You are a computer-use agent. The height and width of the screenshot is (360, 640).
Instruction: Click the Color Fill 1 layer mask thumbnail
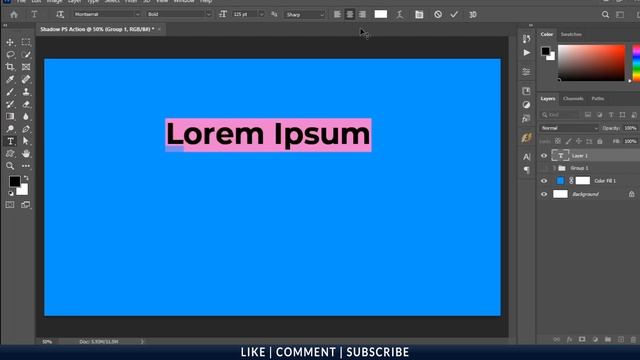pyautogui.click(x=583, y=181)
